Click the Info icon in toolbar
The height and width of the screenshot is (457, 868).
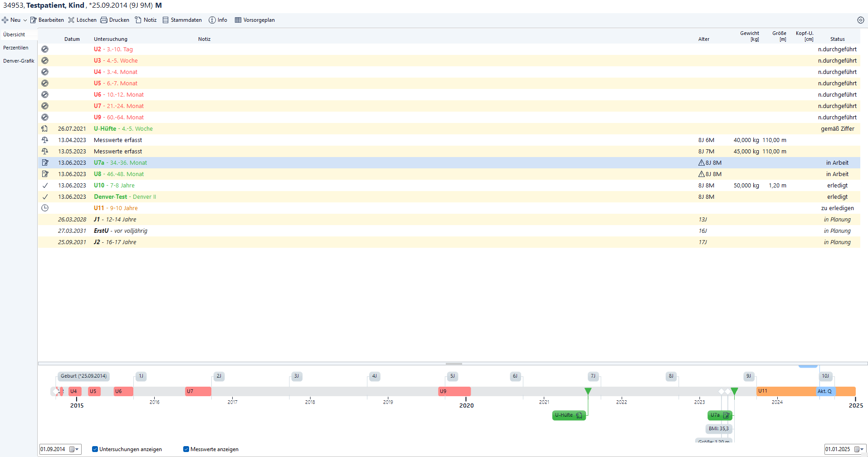[212, 20]
